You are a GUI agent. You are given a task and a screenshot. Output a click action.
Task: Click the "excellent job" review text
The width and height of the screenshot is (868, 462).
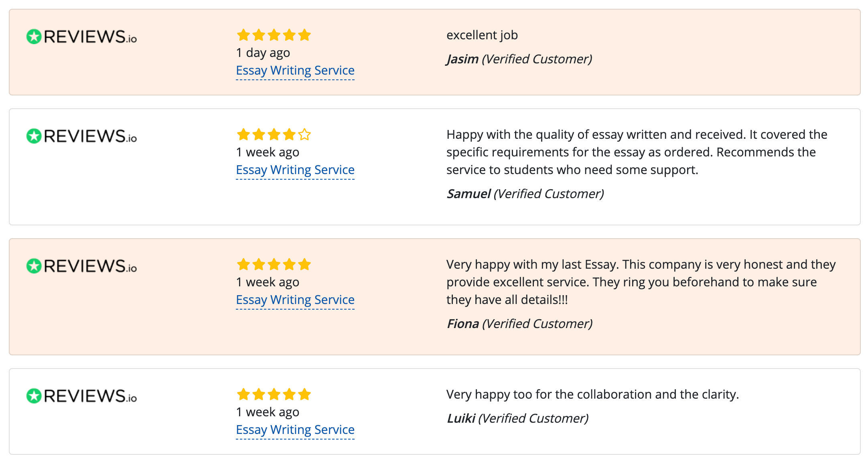coord(482,35)
